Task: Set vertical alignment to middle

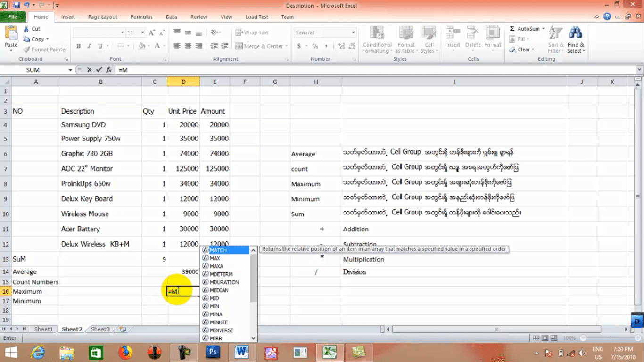Action: 188,33
